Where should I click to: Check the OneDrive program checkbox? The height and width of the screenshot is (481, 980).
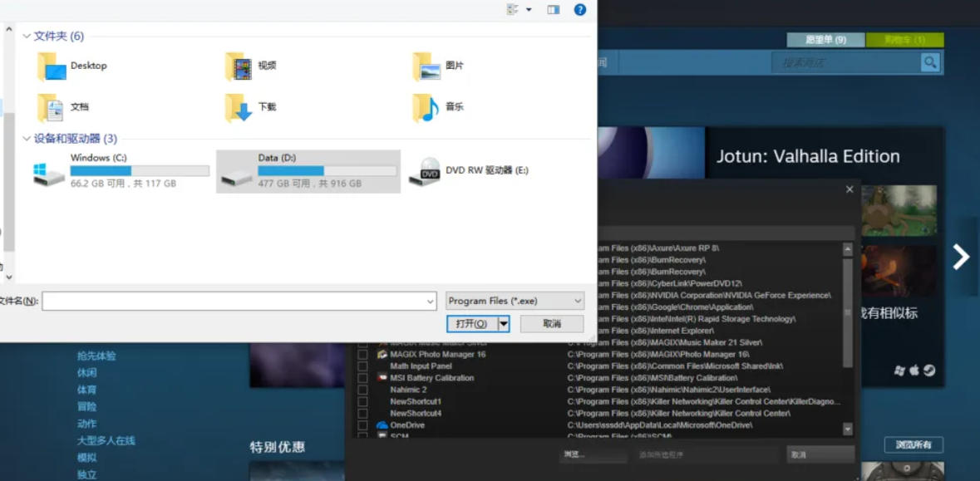pyautogui.click(x=361, y=425)
